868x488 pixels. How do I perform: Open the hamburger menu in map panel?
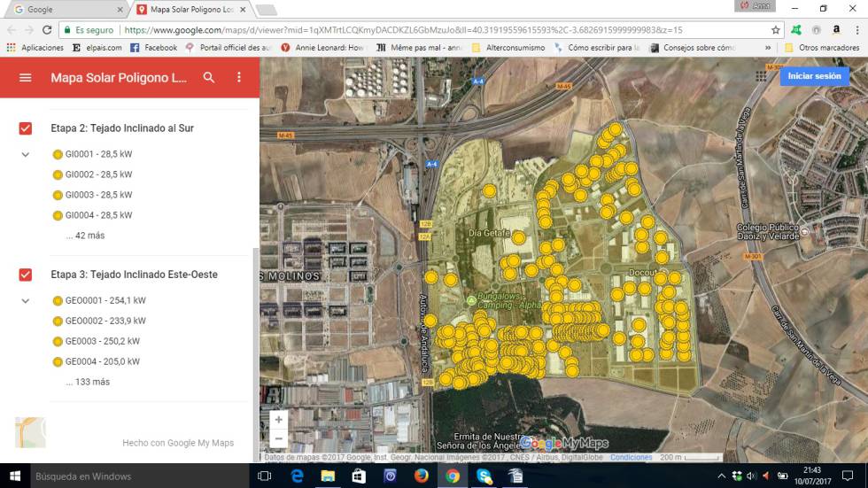26,78
